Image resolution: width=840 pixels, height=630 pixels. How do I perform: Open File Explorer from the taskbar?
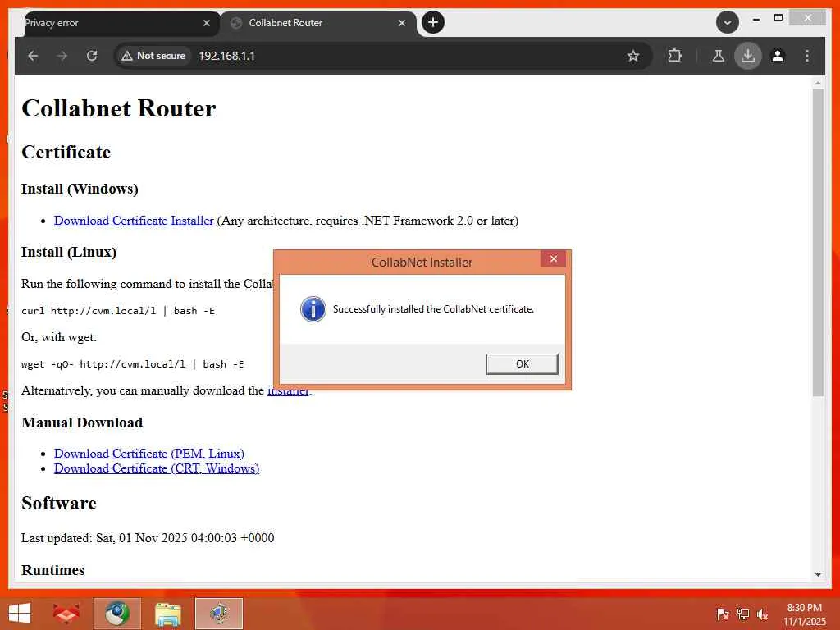point(168,614)
